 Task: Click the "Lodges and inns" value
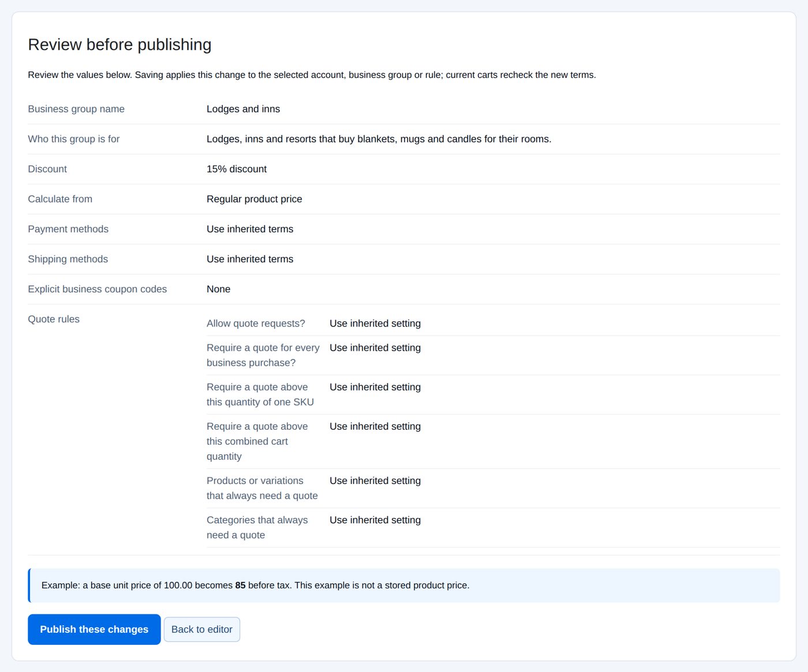point(243,109)
